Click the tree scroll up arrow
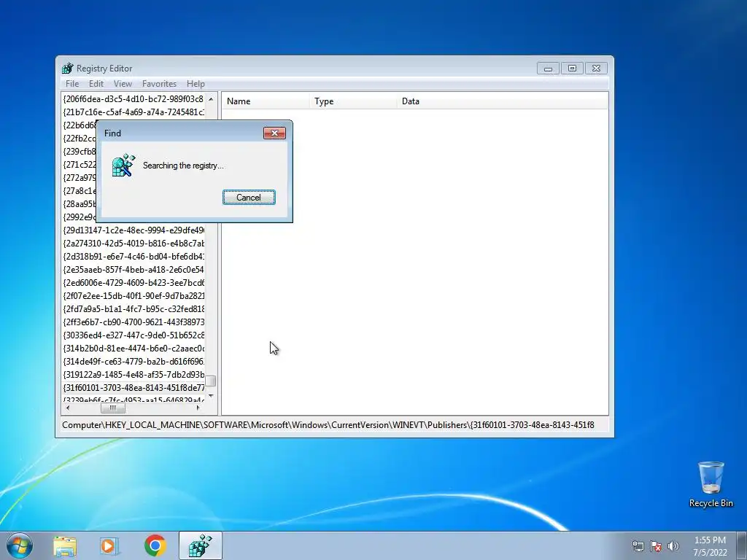This screenshot has height=560, width=747. click(x=211, y=99)
